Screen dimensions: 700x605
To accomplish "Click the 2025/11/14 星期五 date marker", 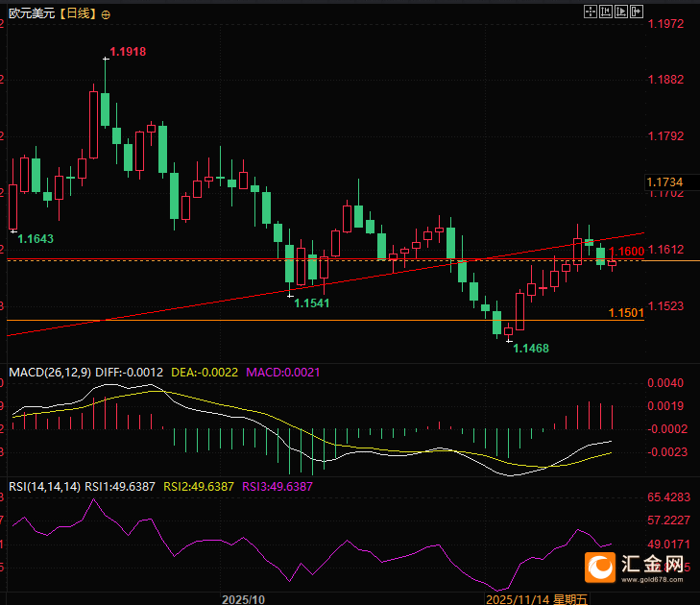I will (537, 599).
